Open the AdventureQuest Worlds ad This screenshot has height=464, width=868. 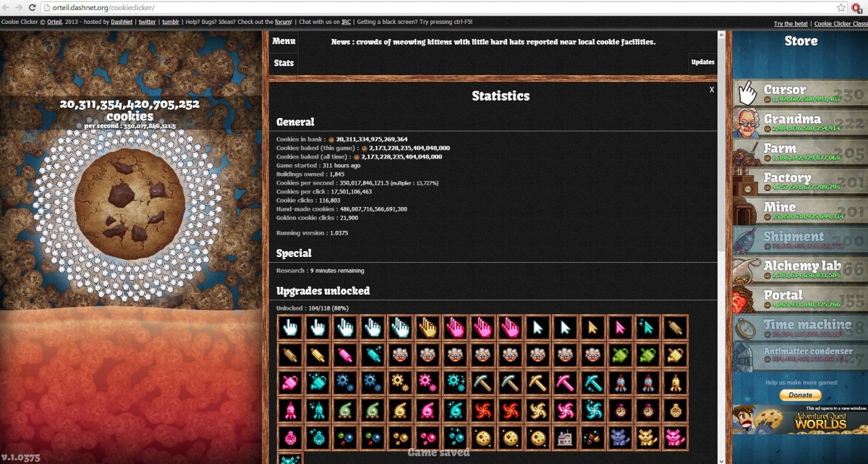click(x=800, y=421)
